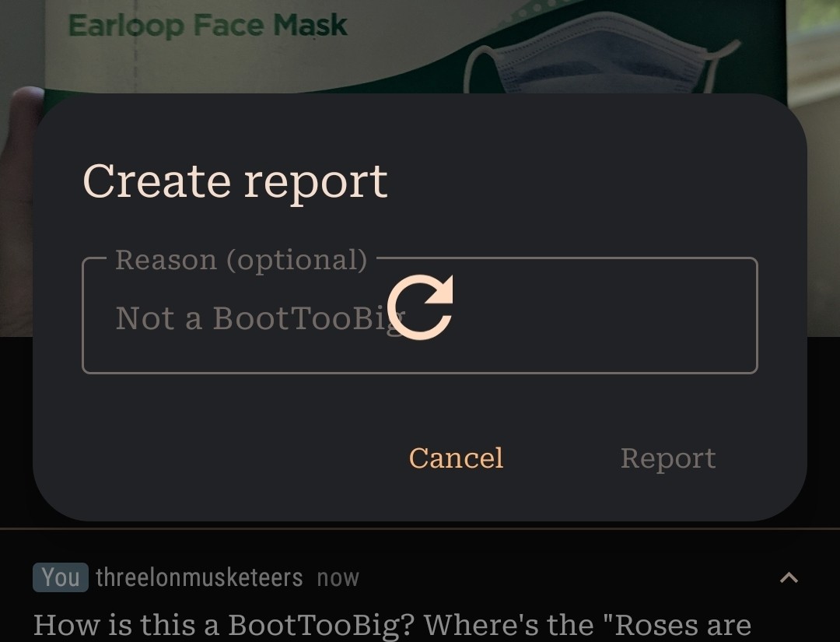Open the threelonmusketeers user profile
Screen dimensions: 840x642
pyautogui.click(x=199, y=577)
